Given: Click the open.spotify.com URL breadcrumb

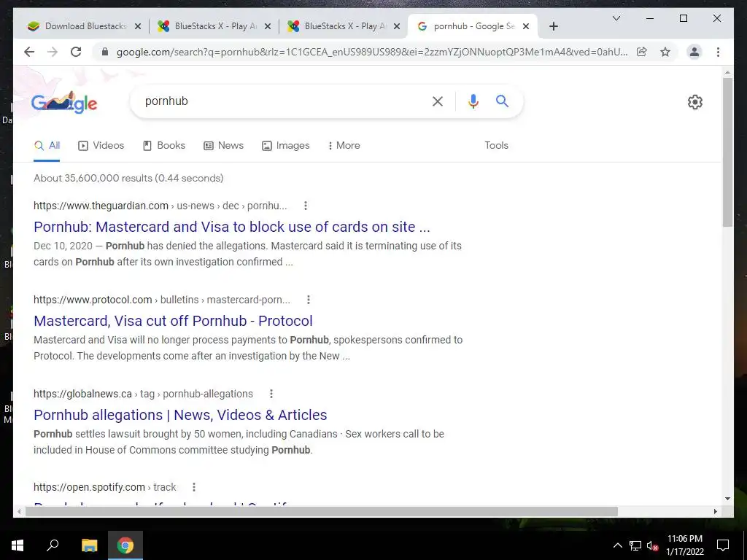Looking at the screenshot, I should pos(104,487).
